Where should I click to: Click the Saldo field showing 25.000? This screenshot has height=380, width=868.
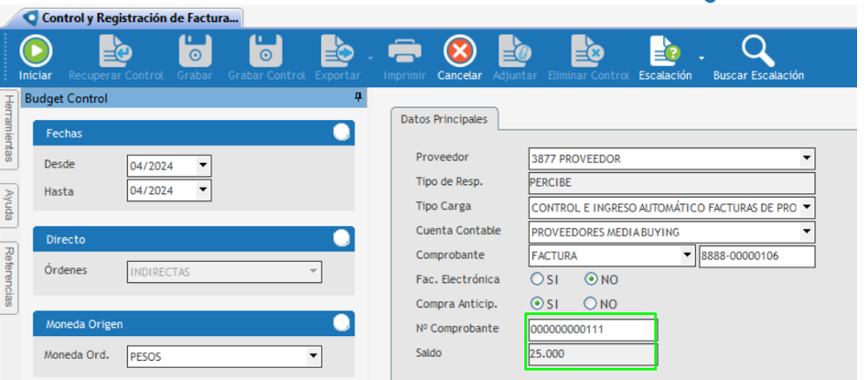[x=591, y=354]
